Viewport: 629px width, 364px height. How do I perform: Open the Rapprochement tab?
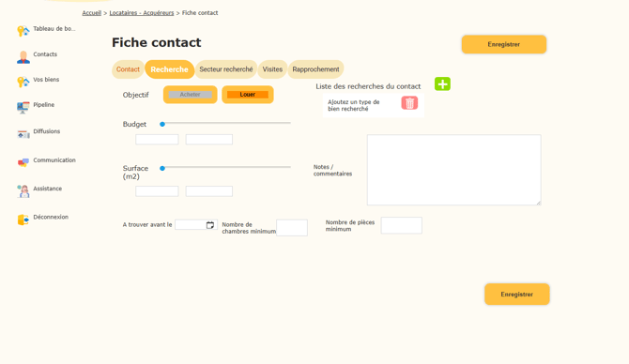(315, 69)
